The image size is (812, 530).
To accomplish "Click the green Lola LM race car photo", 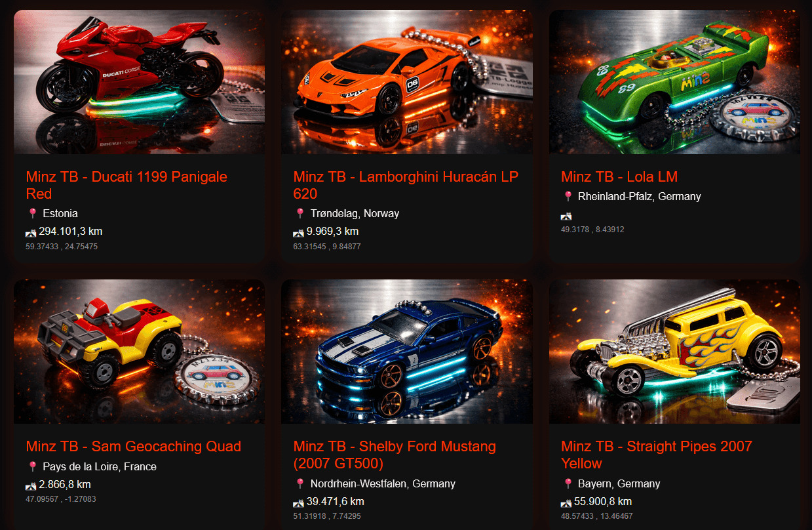I will (x=674, y=82).
